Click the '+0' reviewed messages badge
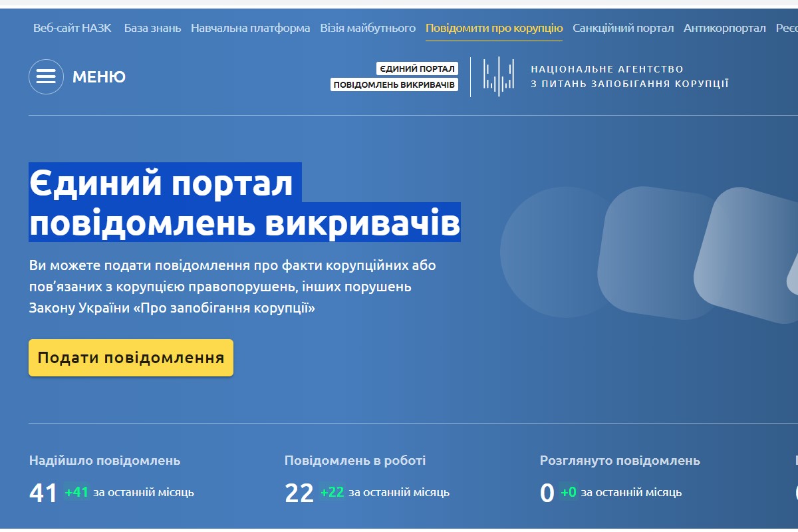Viewport: 798px width, 532px height. tap(568, 493)
